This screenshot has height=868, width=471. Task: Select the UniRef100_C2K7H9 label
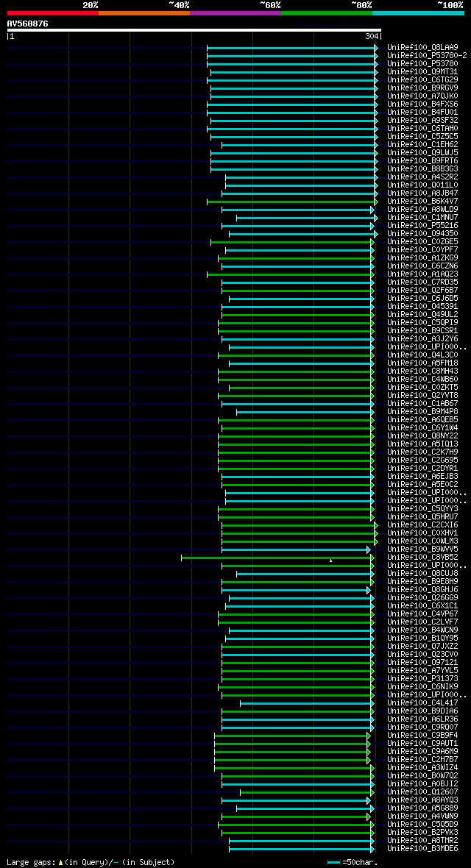[422, 452]
